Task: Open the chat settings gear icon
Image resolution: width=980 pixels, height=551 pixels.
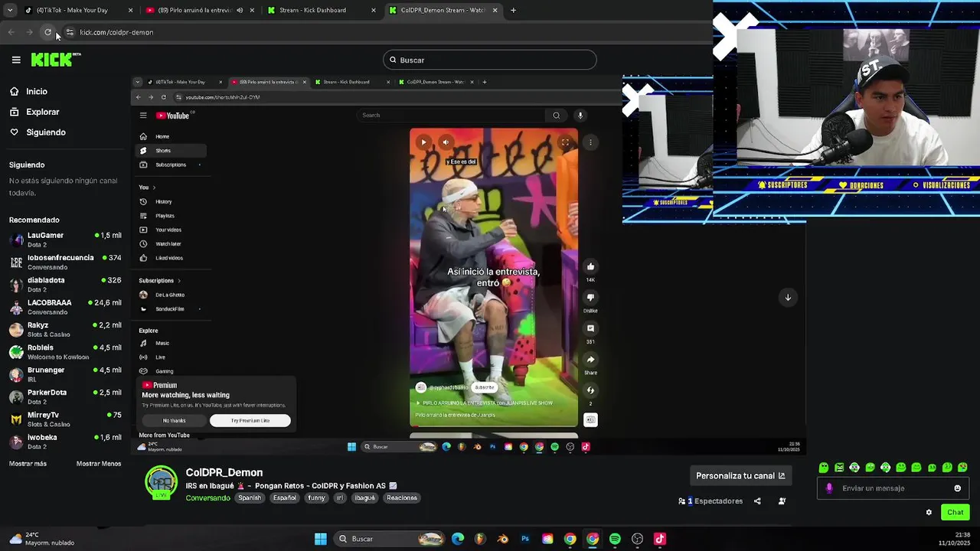Action: (x=929, y=513)
